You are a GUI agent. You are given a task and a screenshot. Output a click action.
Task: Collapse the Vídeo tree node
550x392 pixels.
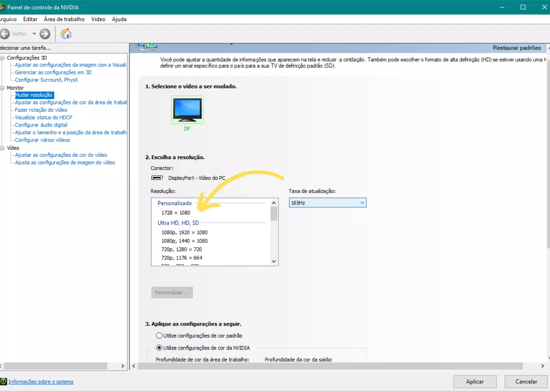click(3, 148)
